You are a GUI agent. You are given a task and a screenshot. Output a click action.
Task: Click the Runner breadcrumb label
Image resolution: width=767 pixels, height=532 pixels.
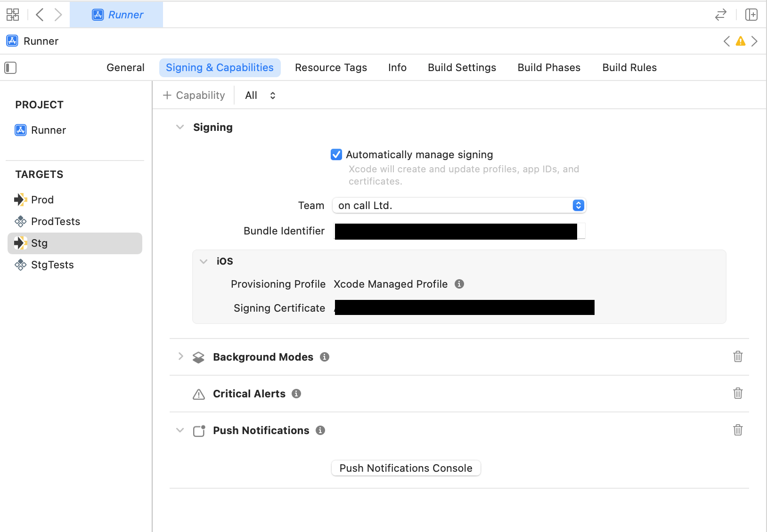41,41
